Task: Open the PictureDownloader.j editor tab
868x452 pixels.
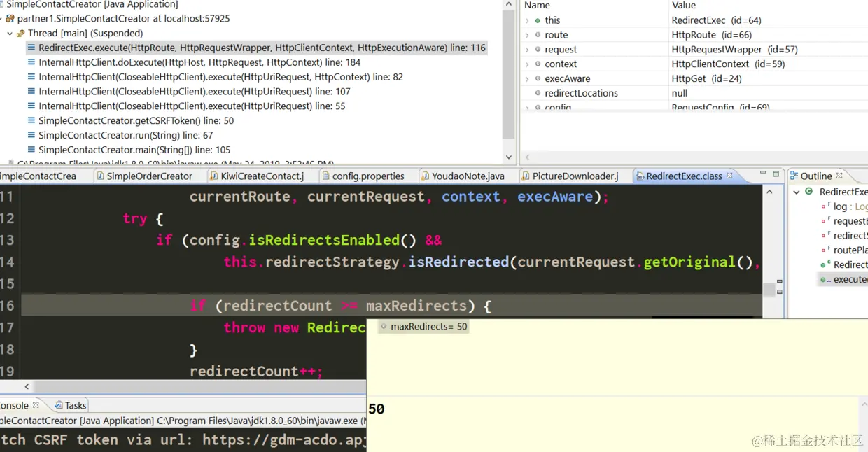Action: coord(569,176)
